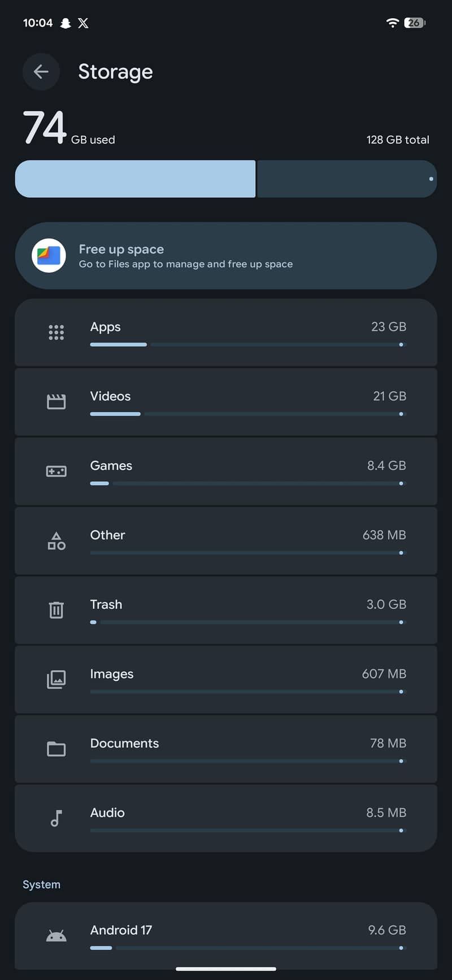The image size is (452, 980).
Task: Open the Videos 21 GB entry
Action: (x=226, y=402)
